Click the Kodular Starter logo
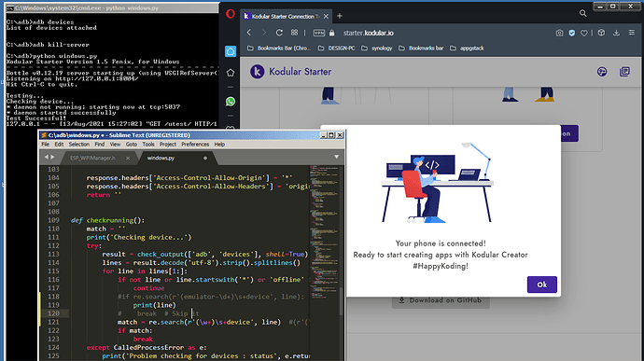The width and height of the screenshot is (644, 361). tap(291, 72)
